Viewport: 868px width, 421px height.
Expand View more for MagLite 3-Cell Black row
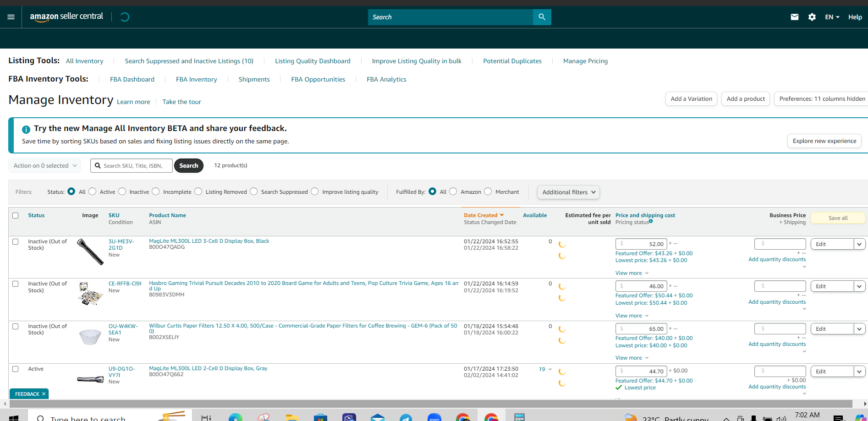click(x=632, y=273)
